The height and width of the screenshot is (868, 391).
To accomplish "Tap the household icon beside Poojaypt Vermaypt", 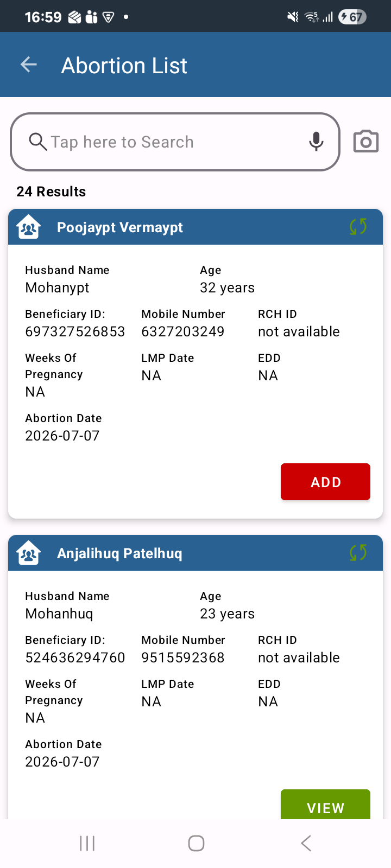I will tap(29, 227).
